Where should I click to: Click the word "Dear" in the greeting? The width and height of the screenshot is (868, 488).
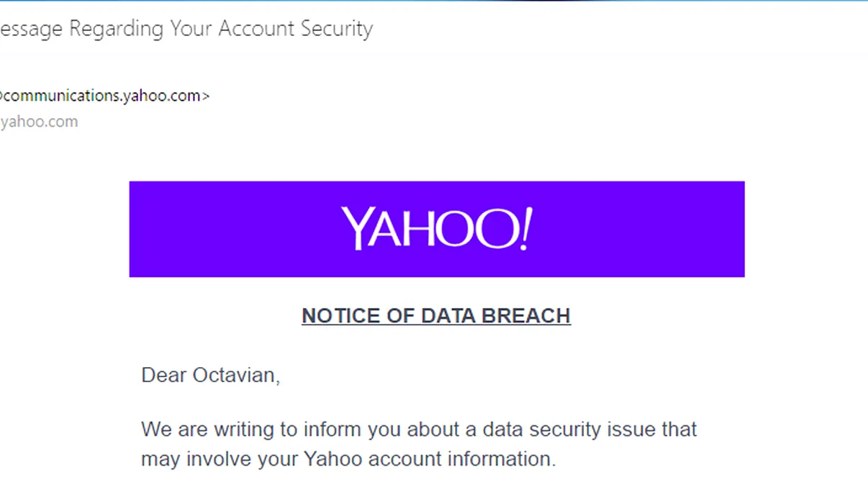pyautogui.click(x=164, y=375)
